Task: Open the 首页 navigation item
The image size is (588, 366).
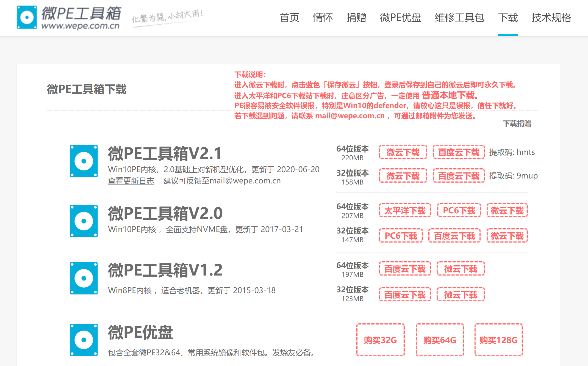Action: click(289, 18)
